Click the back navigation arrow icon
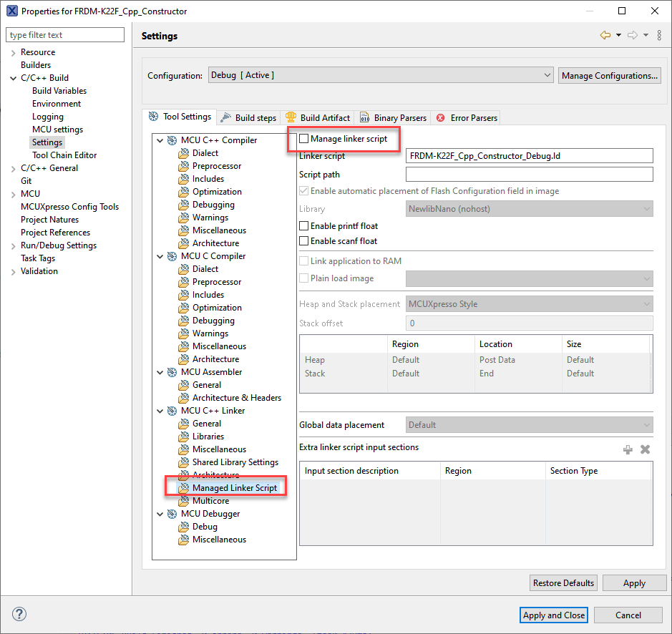Image resolution: width=672 pixels, height=634 pixels. [x=605, y=36]
